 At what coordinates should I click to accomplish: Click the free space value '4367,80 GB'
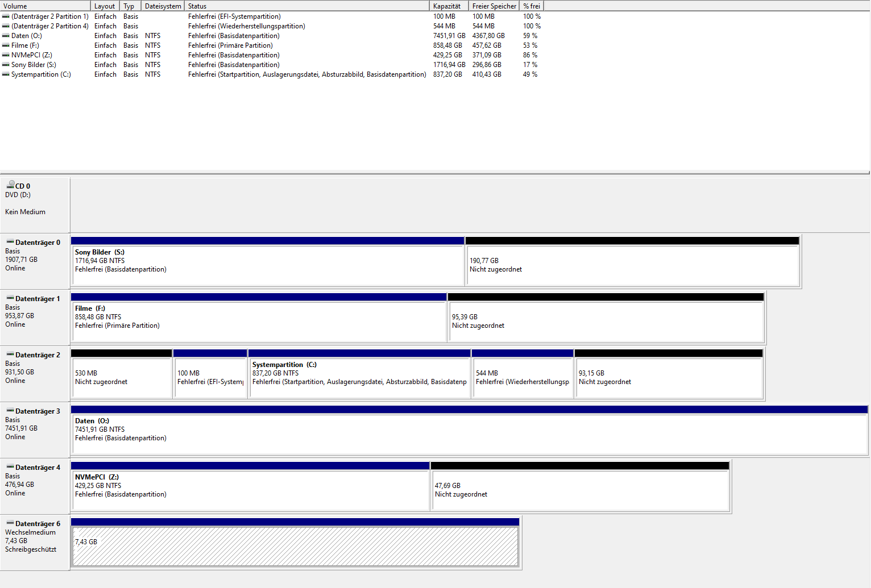(x=488, y=36)
